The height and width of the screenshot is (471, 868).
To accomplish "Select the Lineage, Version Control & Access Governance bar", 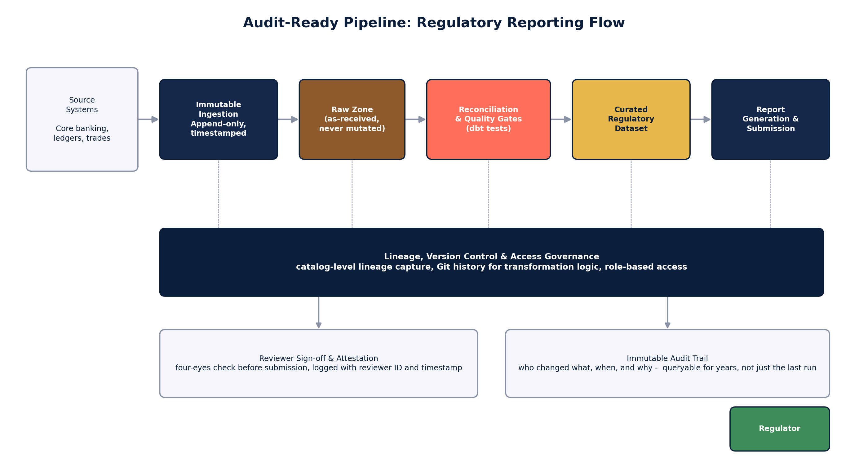I will (491, 262).
